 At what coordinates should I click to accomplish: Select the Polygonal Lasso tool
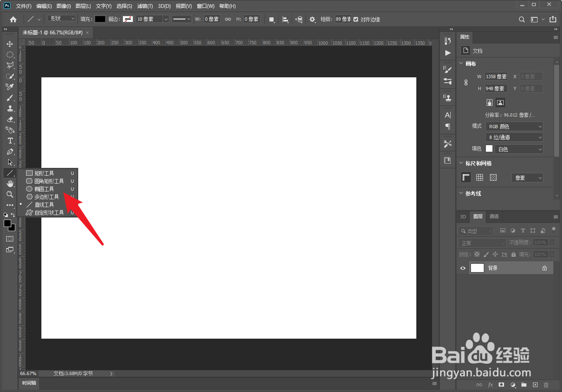pyautogui.click(x=10, y=65)
